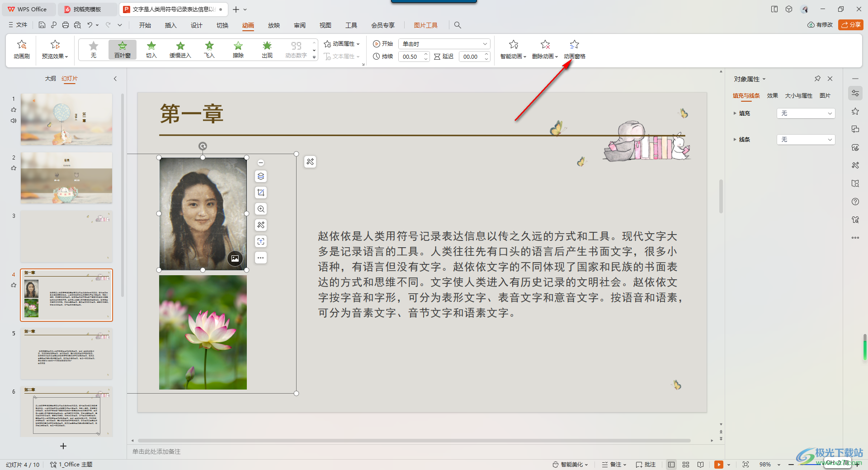Viewport: 868px width, 470px height.
Task: Click the crop icon beside portrait image
Action: point(261,193)
